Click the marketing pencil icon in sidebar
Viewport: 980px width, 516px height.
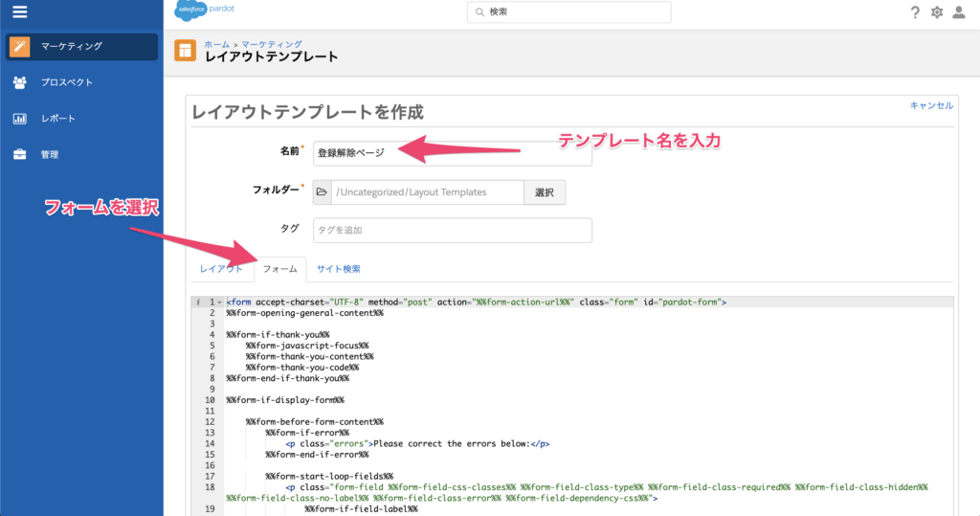click(19, 46)
